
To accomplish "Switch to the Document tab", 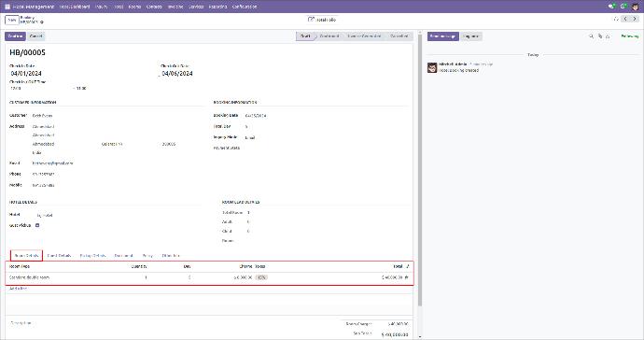I will coord(123,256).
